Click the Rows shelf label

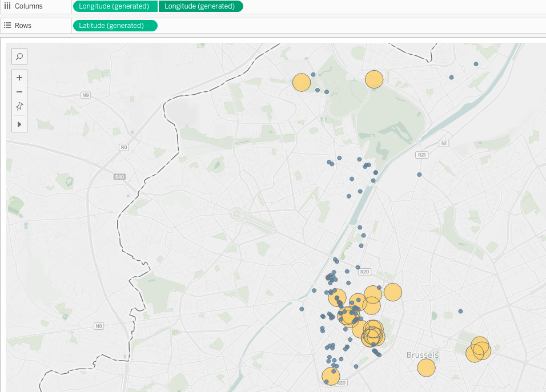coord(23,26)
